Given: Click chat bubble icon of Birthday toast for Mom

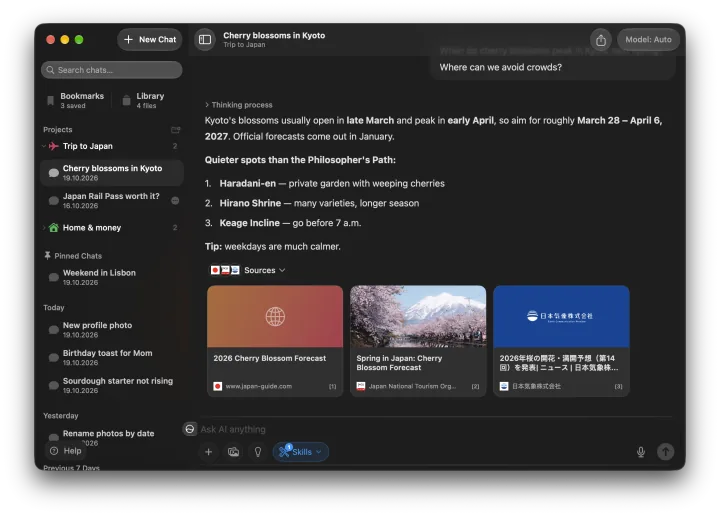Looking at the screenshot, I should point(54,358).
